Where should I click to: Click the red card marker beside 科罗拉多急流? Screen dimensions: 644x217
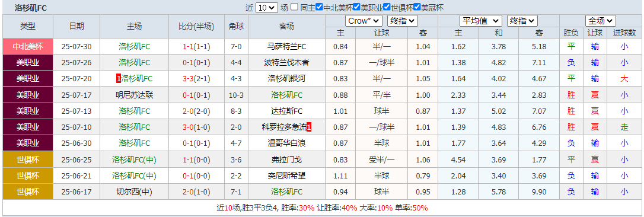pos(310,127)
